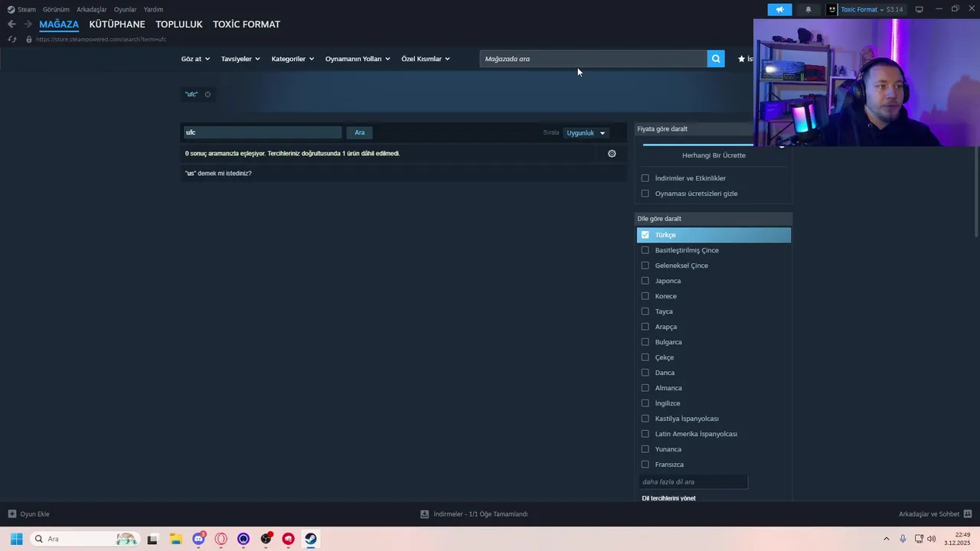The image size is (980, 551).
Task: Collapse the Dile göre daralt panel
Action: pos(713,219)
